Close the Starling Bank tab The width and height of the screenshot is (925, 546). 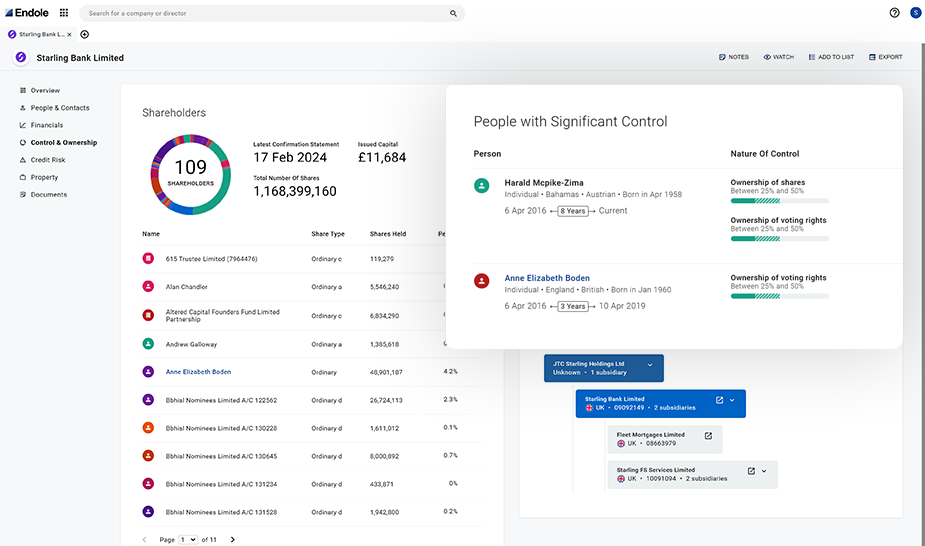point(69,35)
